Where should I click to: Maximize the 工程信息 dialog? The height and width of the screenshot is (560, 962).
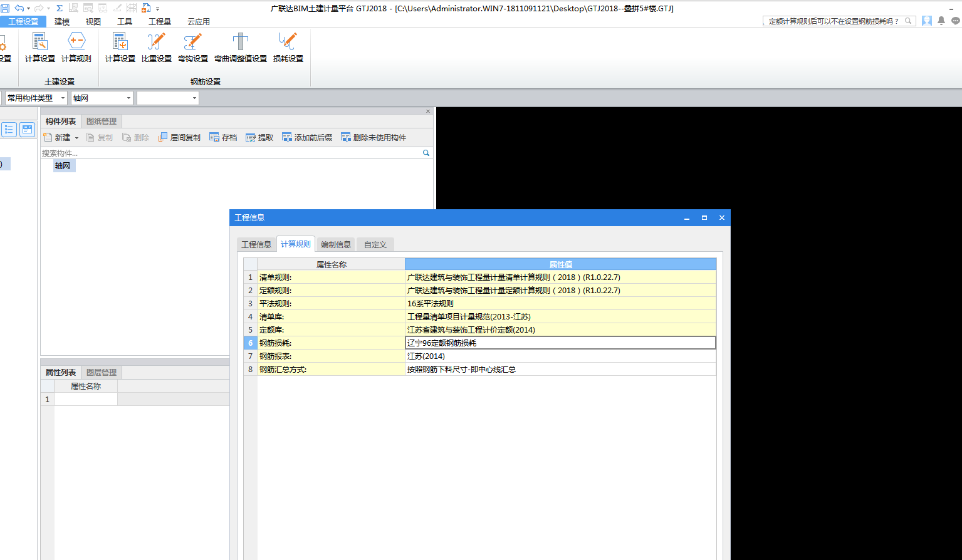tap(704, 217)
